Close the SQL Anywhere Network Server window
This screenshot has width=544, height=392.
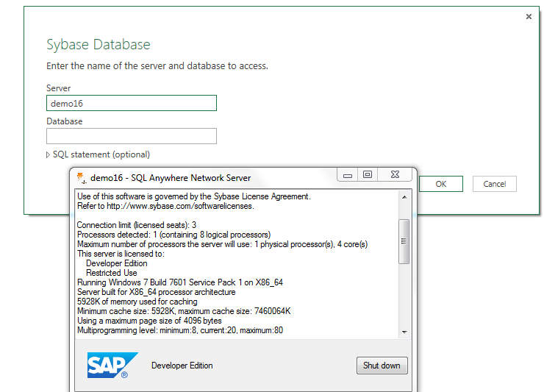[395, 175]
